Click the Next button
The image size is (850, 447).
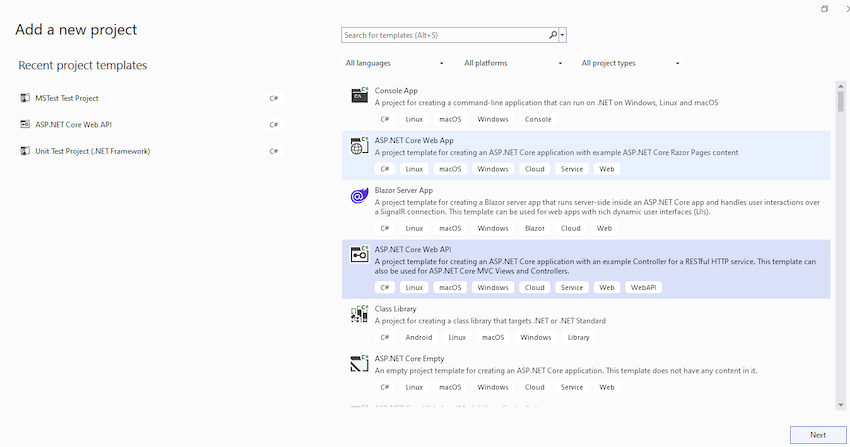818,435
